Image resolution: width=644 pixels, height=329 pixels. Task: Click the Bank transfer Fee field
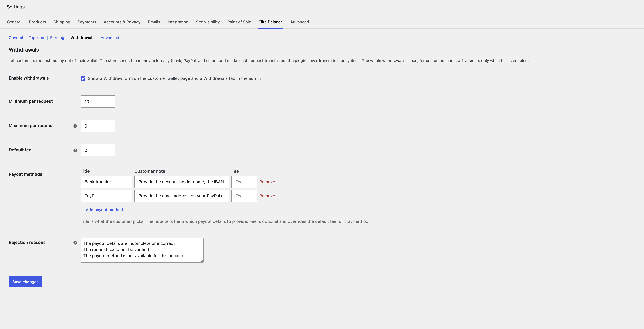coord(244,182)
